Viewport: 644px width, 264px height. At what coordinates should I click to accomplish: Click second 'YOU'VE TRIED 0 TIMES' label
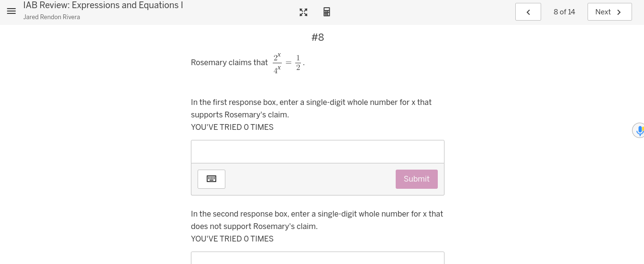pos(232,239)
